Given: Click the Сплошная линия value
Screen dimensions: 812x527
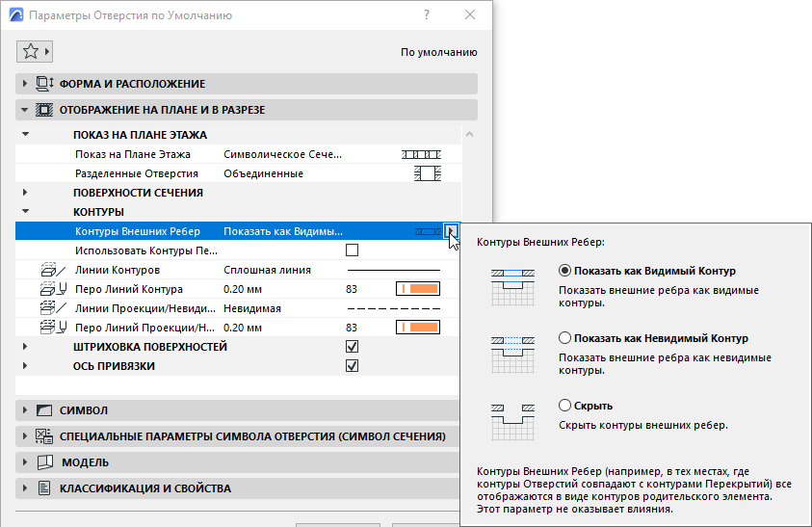Looking at the screenshot, I should [267, 270].
